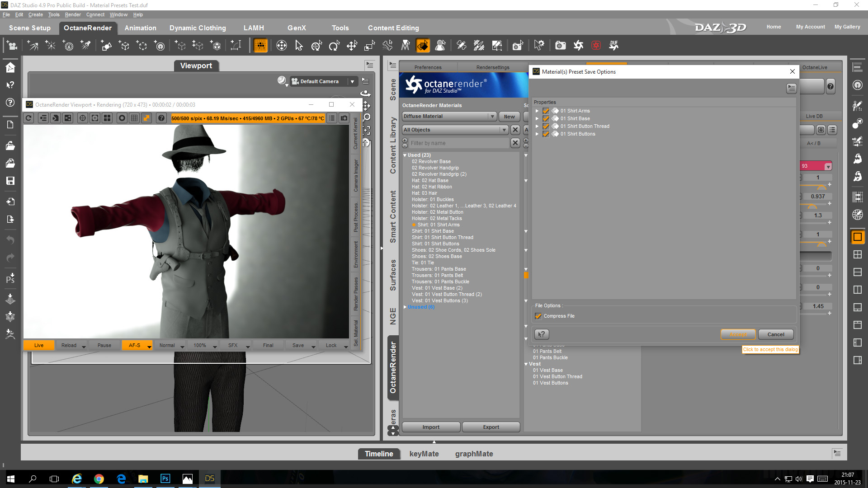The width and height of the screenshot is (868, 488).
Task: Open Photoshop from the Windows taskbar
Action: coord(165,479)
